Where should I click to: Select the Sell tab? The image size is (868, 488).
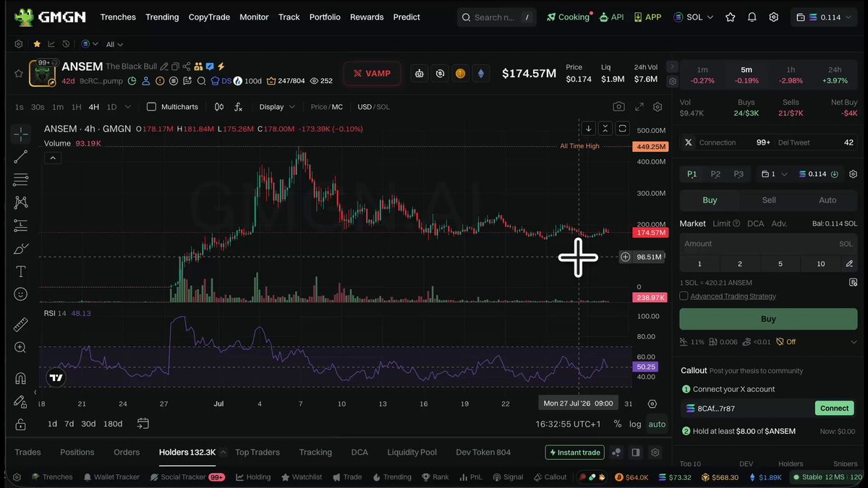point(769,200)
